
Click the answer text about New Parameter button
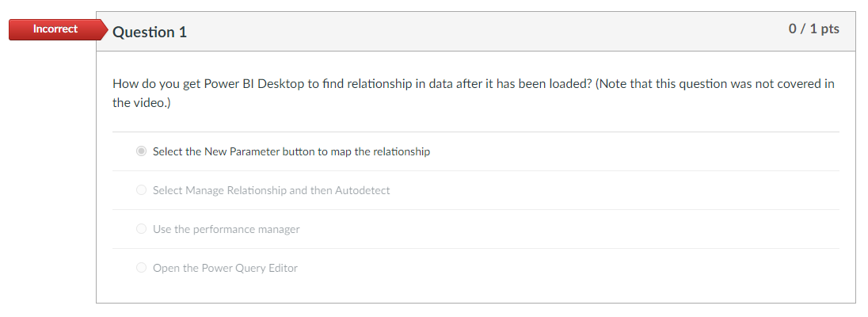(291, 151)
